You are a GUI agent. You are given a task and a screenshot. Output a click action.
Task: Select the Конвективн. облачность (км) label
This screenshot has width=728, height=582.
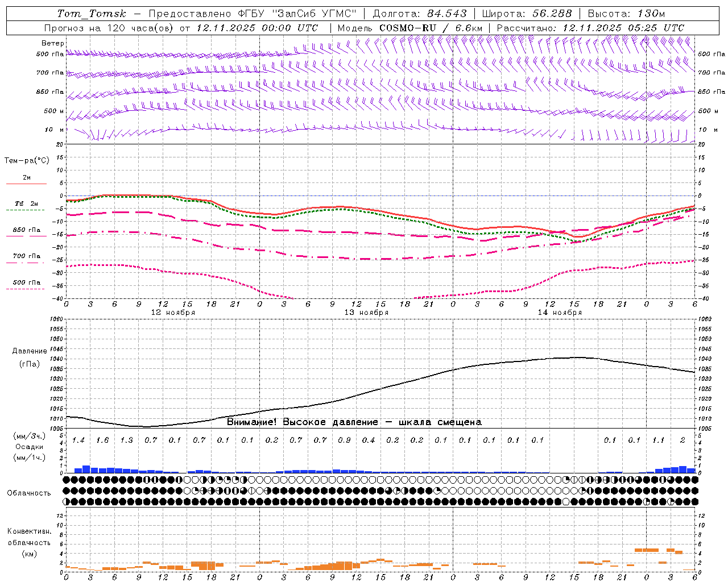point(29,542)
